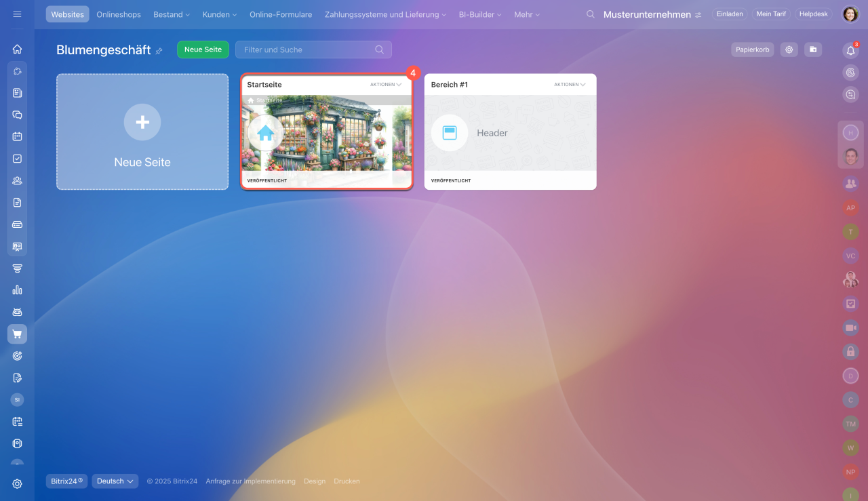Select the shopping cart icon in the left sidebar
868x501 pixels.
coord(17,334)
